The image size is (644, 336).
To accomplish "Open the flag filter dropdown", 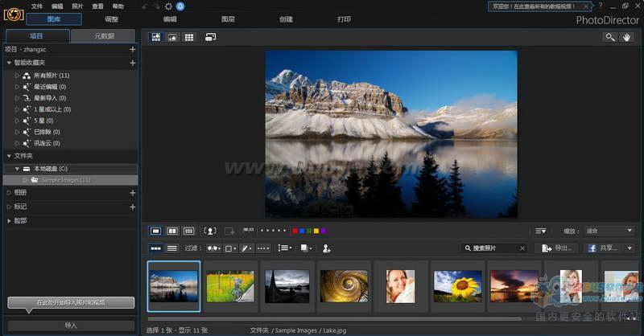I will [x=213, y=248].
